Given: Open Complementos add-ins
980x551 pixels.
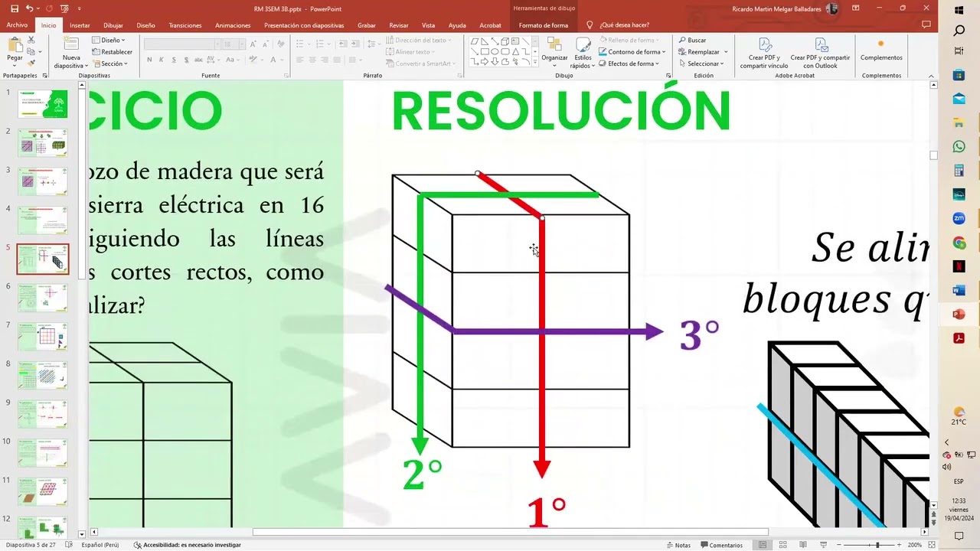Looking at the screenshot, I should coord(881,50).
